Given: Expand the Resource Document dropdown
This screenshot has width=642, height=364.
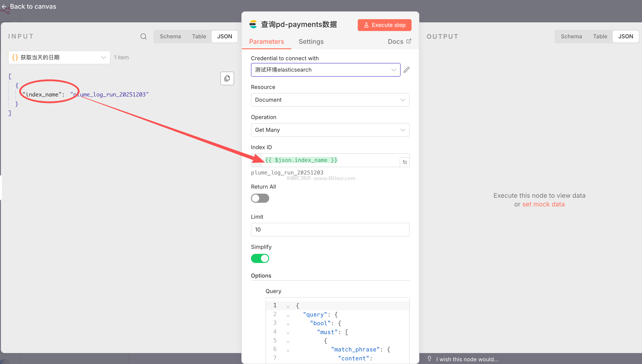Looking at the screenshot, I should coord(330,100).
